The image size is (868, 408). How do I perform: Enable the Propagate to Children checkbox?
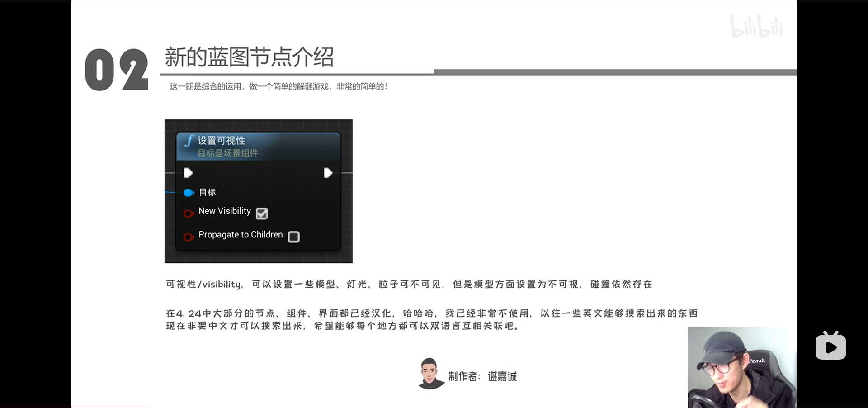[294, 237]
